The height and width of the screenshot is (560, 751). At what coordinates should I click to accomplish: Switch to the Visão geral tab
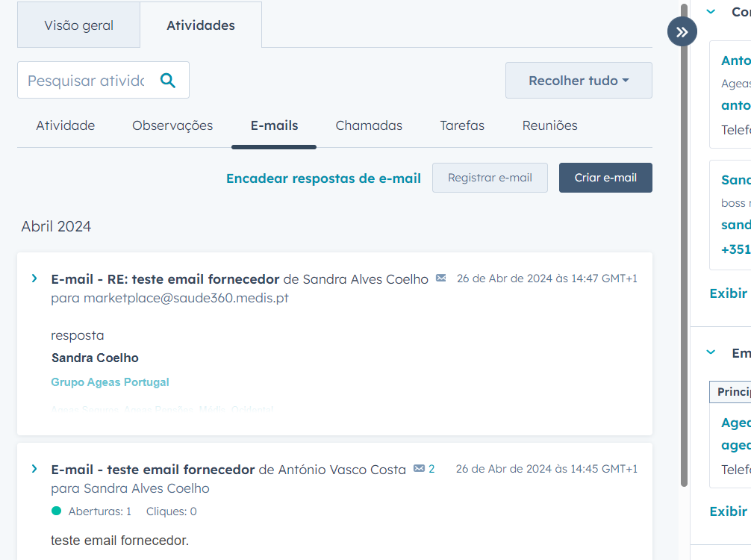(x=78, y=25)
